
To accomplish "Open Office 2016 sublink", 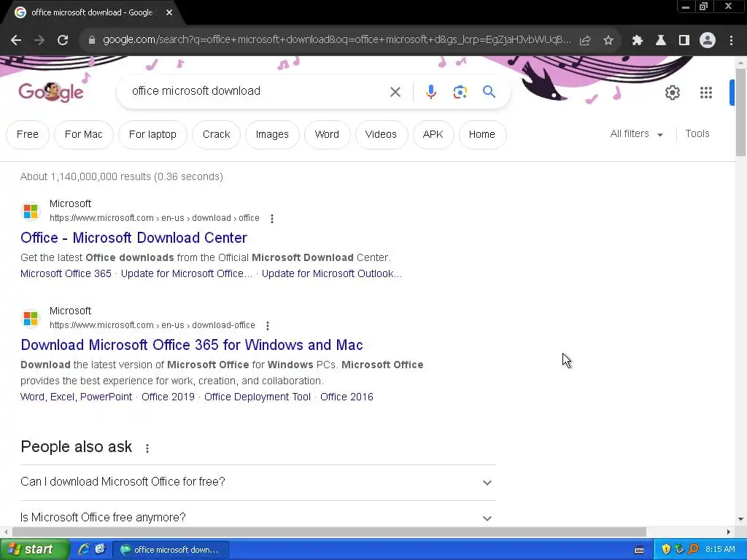I will pos(347,397).
